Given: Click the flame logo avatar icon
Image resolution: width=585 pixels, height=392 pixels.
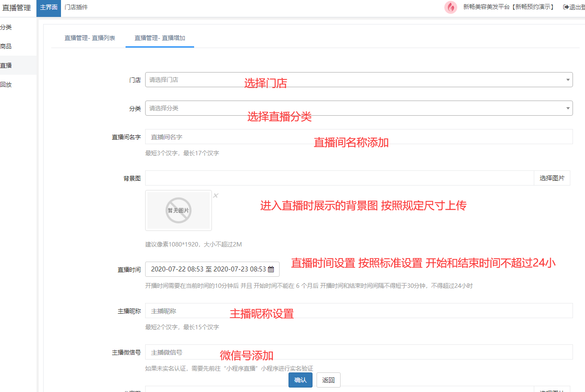Looking at the screenshot, I should (x=451, y=7).
